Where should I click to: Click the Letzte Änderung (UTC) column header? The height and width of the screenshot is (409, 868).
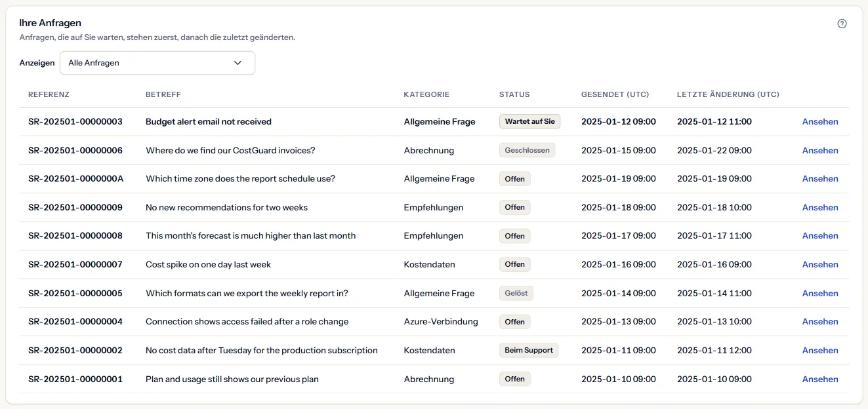click(x=728, y=94)
